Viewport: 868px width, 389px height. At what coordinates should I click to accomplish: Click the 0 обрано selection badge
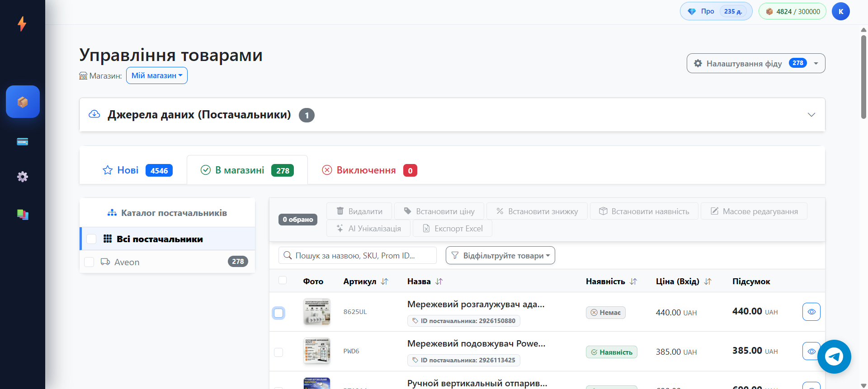point(298,220)
